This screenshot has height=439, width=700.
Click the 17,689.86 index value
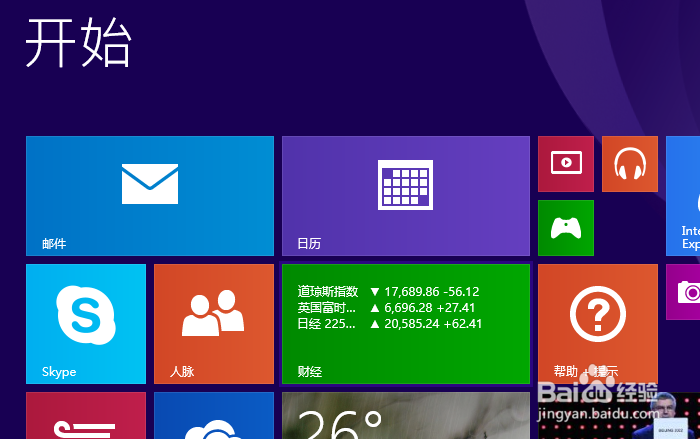tap(412, 292)
